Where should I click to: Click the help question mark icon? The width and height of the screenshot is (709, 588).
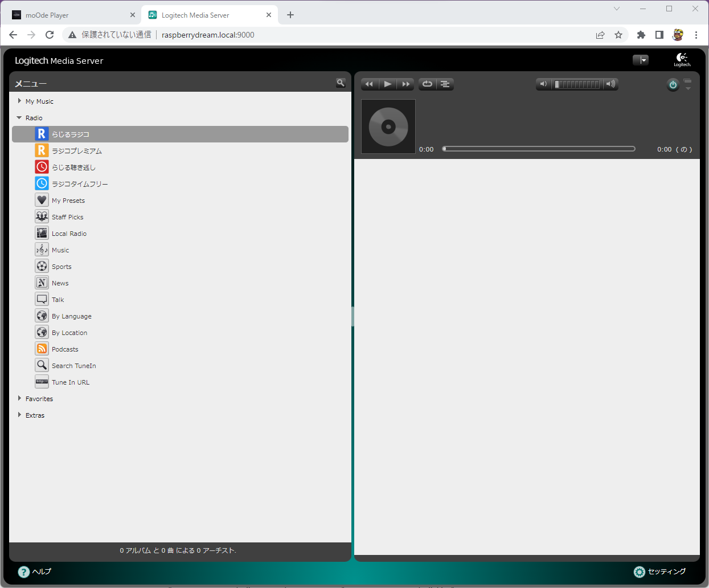coord(24,572)
